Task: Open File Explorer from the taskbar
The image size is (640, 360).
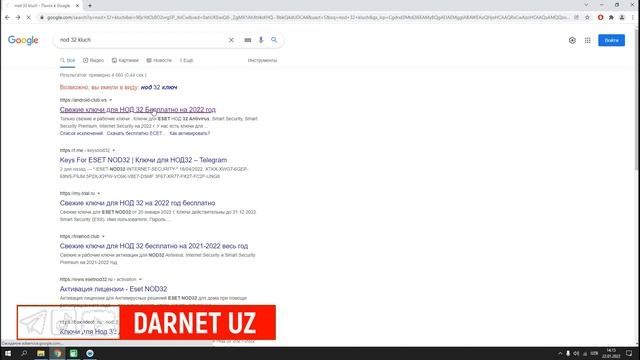Action: [x=41, y=353]
